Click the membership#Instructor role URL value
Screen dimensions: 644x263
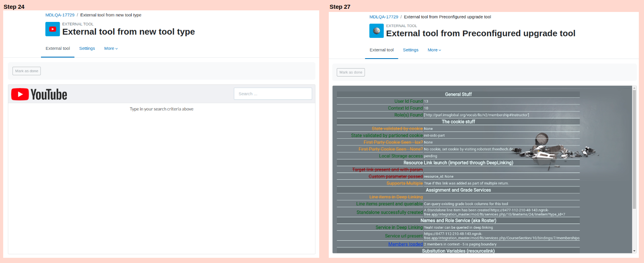coord(476,115)
